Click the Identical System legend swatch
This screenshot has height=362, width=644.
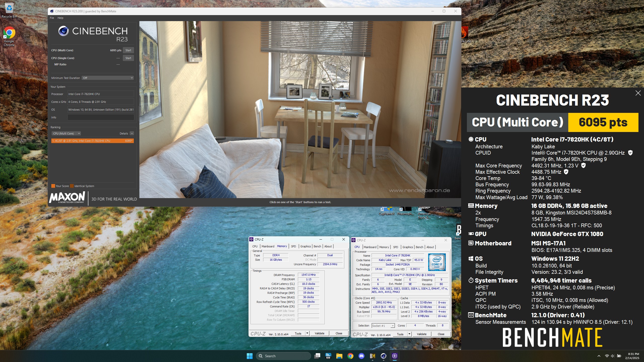point(72,186)
